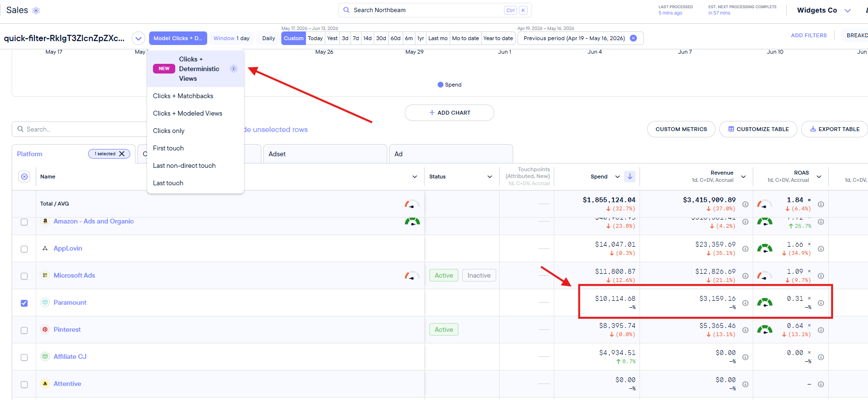The width and height of the screenshot is (868, 400).
Task: Click the search magnifier icon in Northbeam search
Action: click(x=347, y=10)
